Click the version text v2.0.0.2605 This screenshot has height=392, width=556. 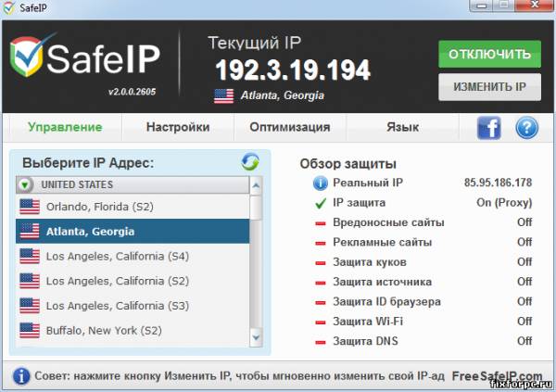click(x=132, y=92)
